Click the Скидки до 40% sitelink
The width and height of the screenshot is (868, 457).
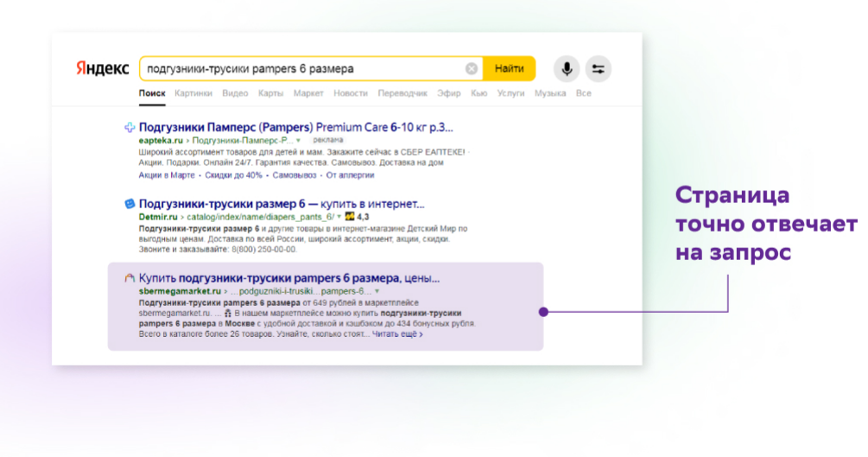pyautogui.click(x=233, y=175)
